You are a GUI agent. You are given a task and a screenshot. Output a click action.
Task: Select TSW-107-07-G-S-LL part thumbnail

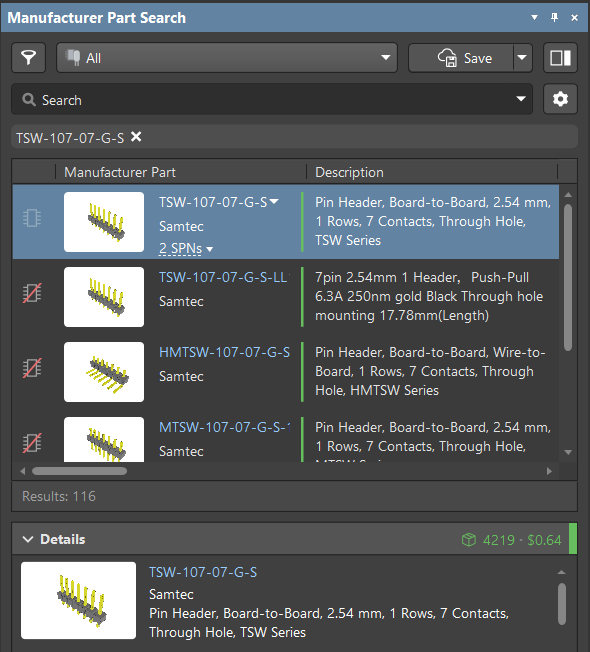[104, 297]
